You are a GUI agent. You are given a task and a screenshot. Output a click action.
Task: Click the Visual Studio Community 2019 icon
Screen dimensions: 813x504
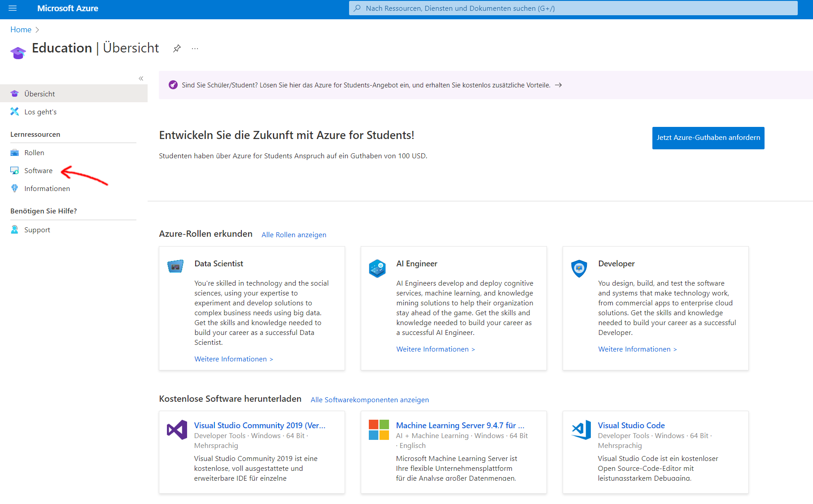[x=177, y=430]
